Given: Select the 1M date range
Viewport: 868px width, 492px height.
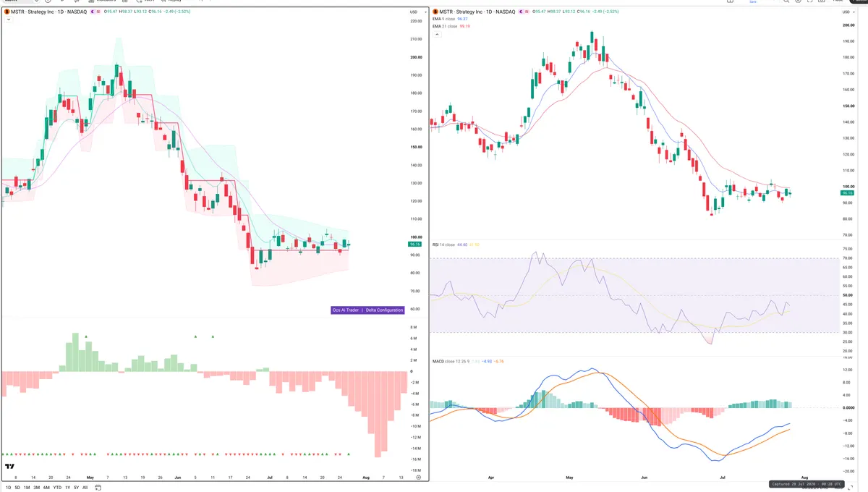Looking at the screenshot, I should [27, 488].
